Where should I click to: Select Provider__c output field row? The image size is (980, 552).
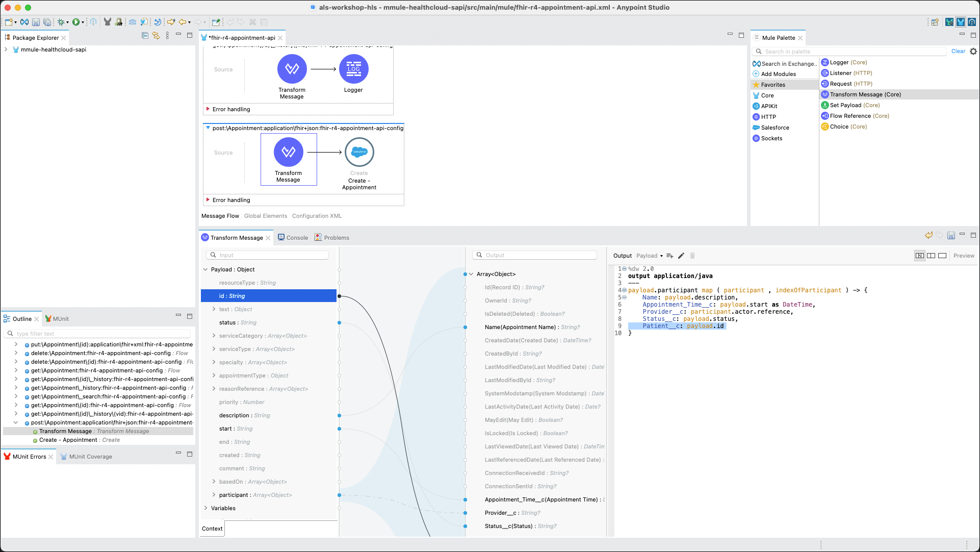coord(535,513)
